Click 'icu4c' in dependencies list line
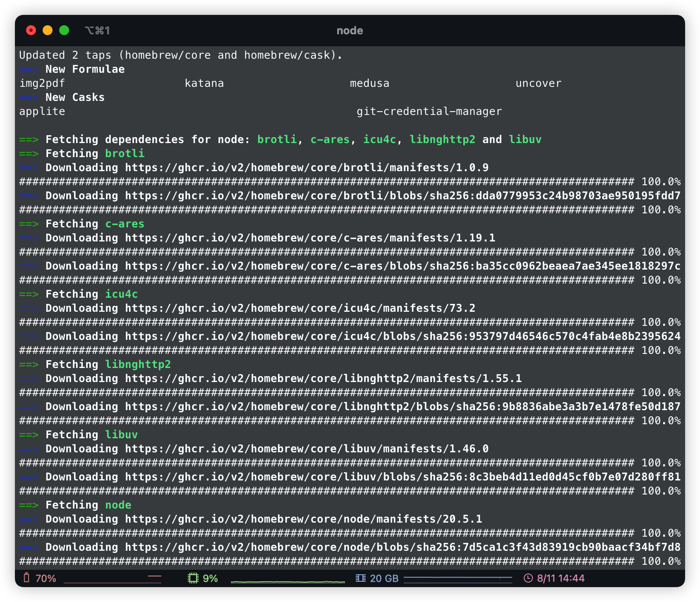The image size is (700, 602). point(379,139)
